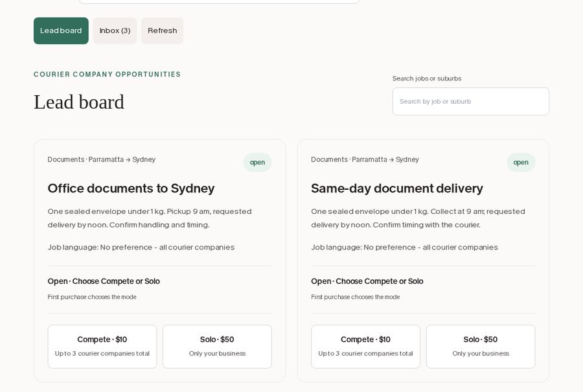Click Open · Choose Compete or Solo on Same-day card
The width and height of the screenshot is (583, 392).
pos(367,282)
